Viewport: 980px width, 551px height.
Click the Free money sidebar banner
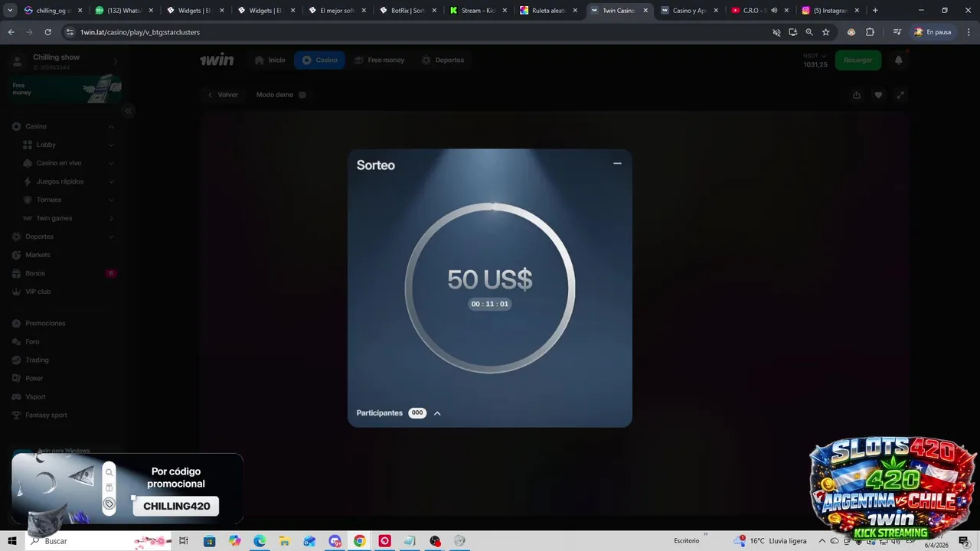click(67, 89)
